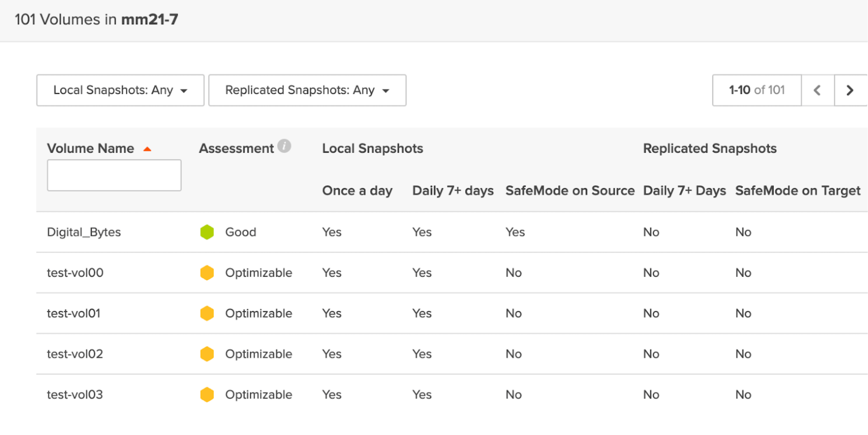868x435 pixels.
Task: Click the Volume Name filter input field
Action: pos(114,175)
